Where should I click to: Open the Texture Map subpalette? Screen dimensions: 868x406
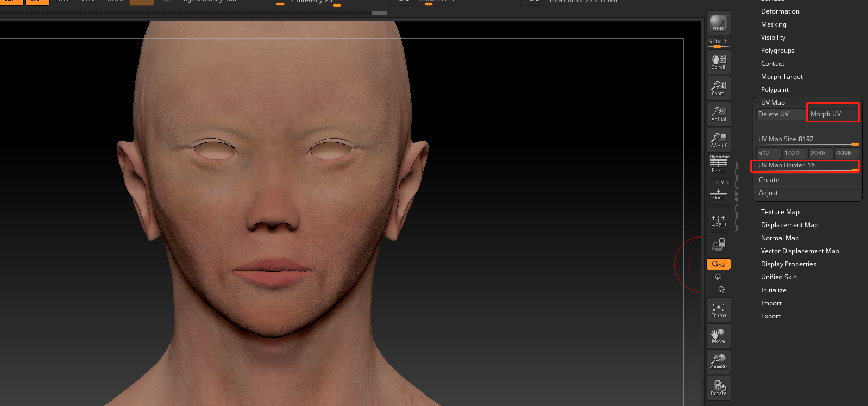(780, 212)
